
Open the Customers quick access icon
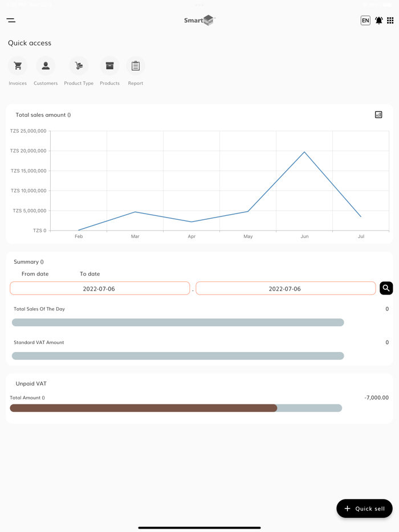46,66
